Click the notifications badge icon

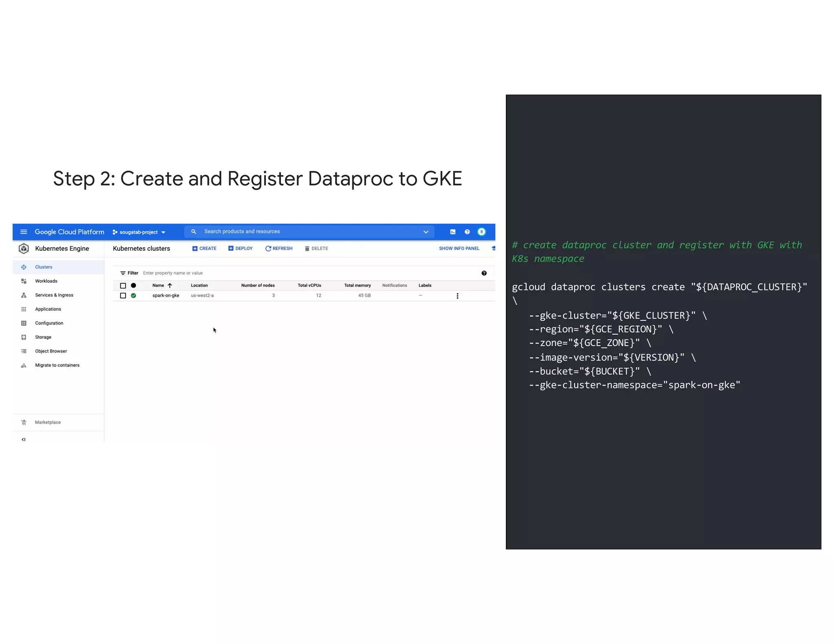pos(481,232)
